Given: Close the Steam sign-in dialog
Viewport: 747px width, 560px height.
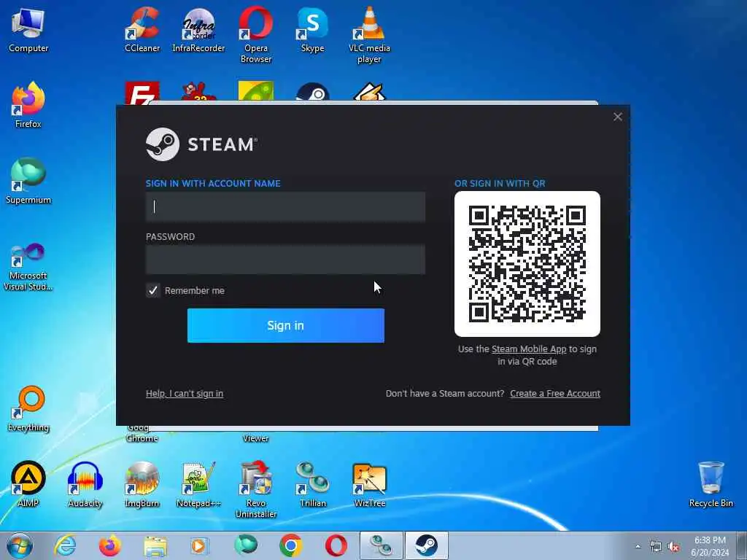Looking at the screenshot, I should click(x=618, y=117).
